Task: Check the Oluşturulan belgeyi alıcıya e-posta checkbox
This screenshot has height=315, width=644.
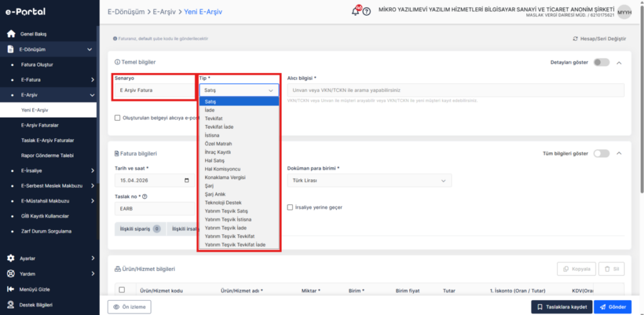Action: [118, 118]
